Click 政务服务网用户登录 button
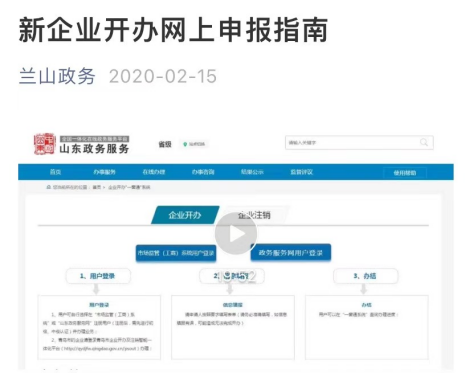This screenshot has height=373, width=465. (x=291, y=253)
